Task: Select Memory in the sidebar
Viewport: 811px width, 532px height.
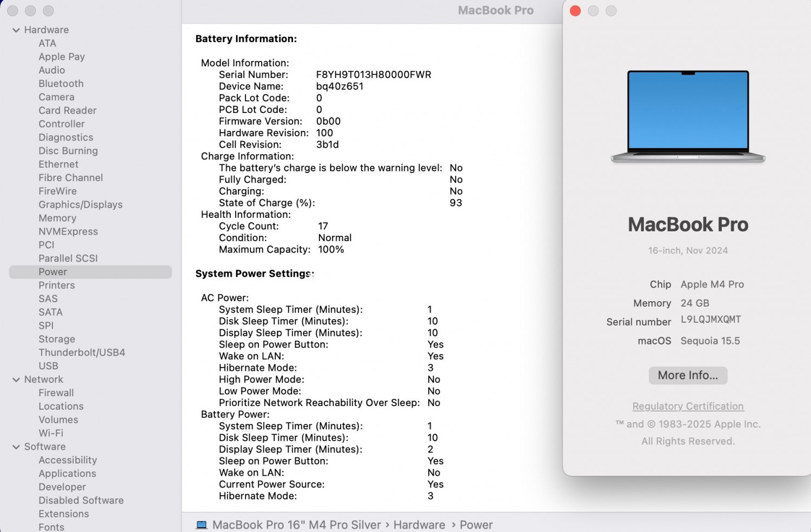Action: tap(57, 218)
